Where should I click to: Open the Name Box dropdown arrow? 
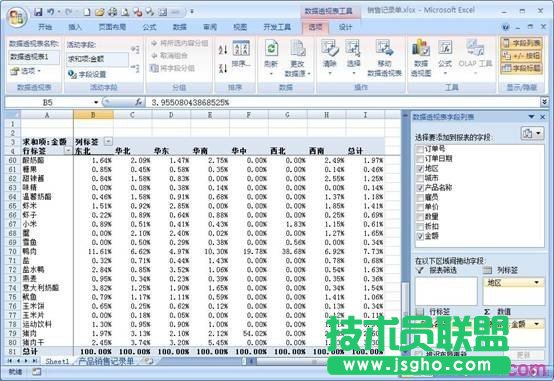point(96,102)
